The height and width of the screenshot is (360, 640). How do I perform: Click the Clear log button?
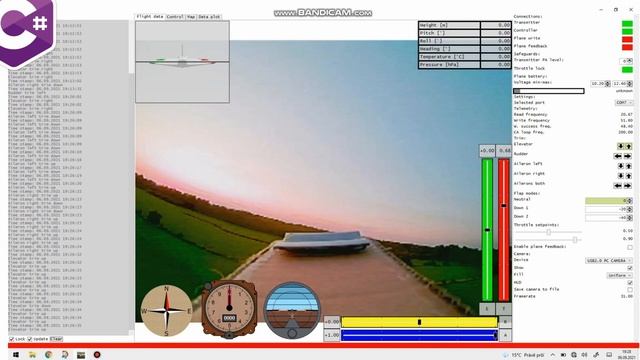pos(56,339)
